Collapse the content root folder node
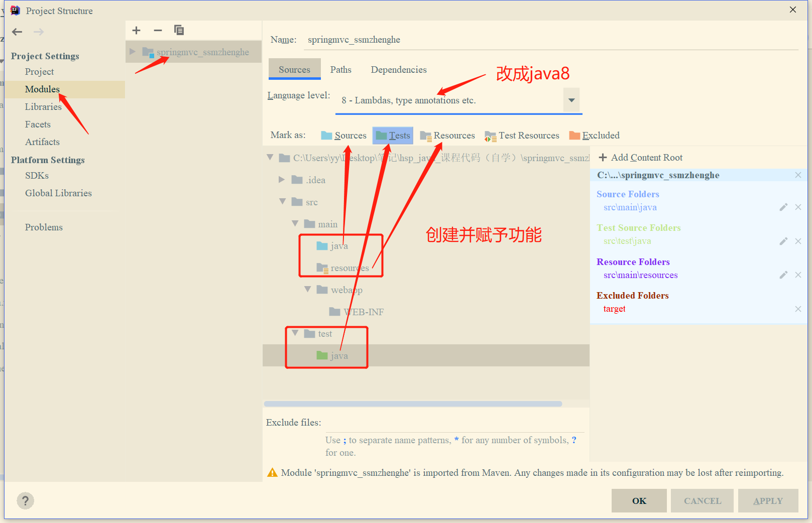 (270, 158)
